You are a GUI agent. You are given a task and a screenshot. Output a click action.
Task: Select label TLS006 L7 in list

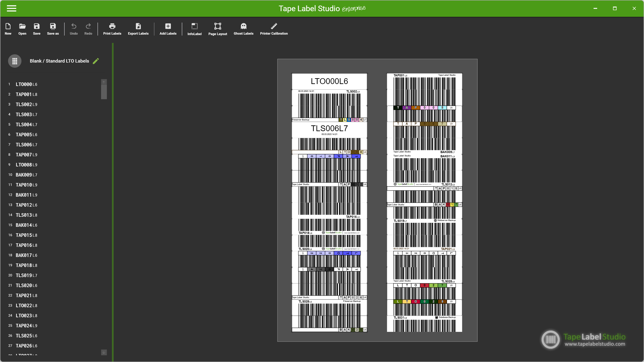point(26,145)
